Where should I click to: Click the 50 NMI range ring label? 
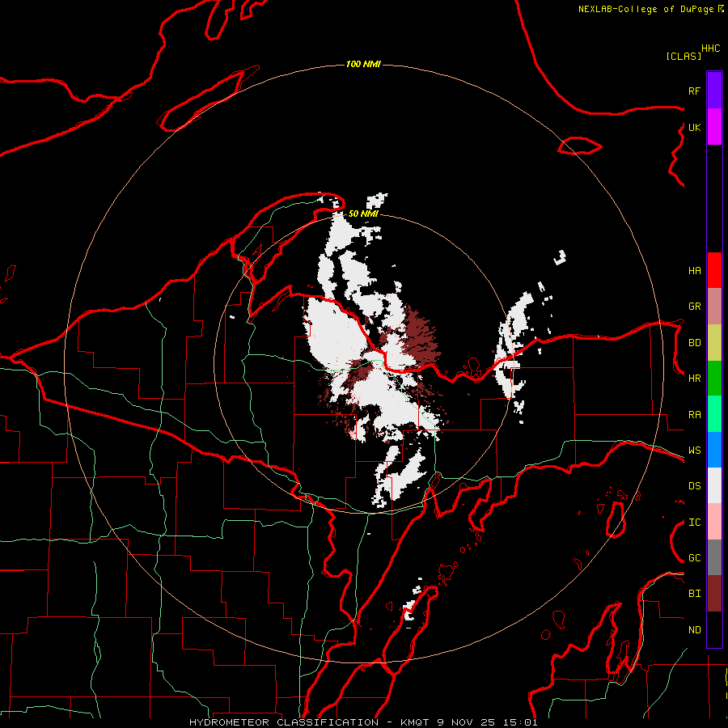pyautogui.click(x=363, y=214)
